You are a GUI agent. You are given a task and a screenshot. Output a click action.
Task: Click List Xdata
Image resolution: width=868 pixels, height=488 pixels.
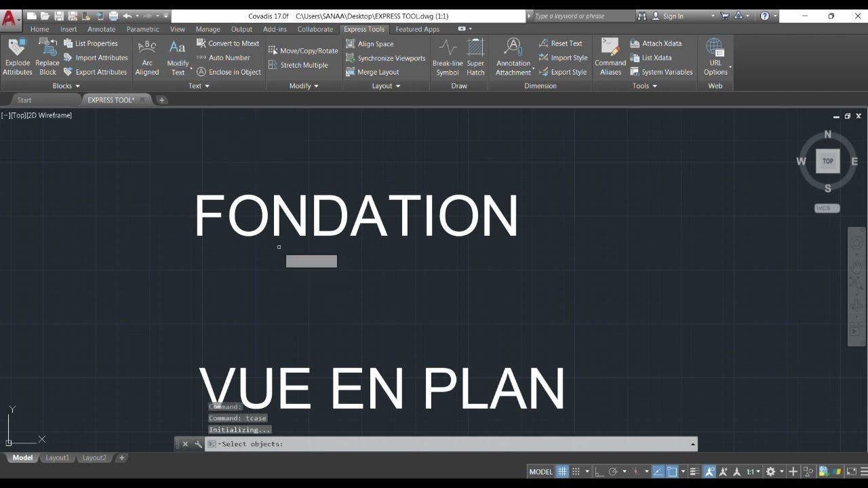pyautogui.click(x=651, y=58)
